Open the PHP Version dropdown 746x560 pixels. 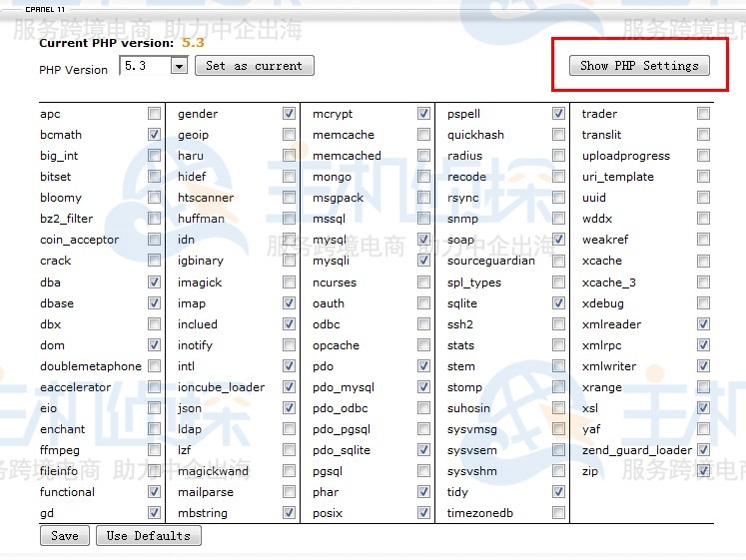pyautogui.click(x=179, y=66)
